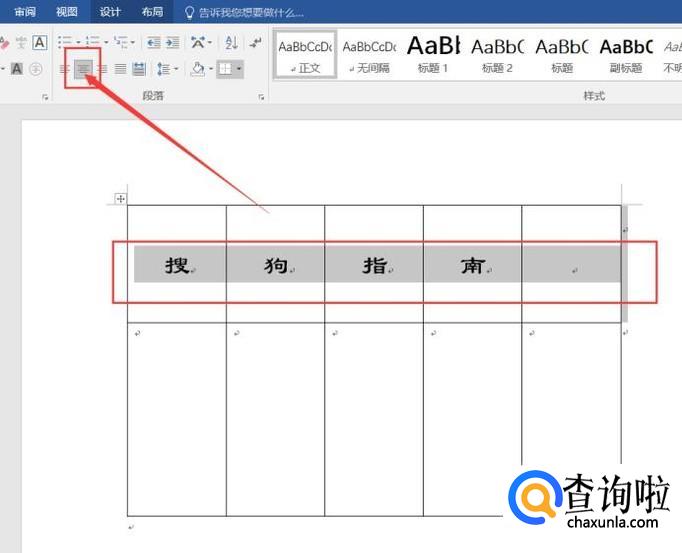Image resolution: width=682 pixels, height=553 pixels.
Task: Click the increase indent icon
Action: click(172, 42)
